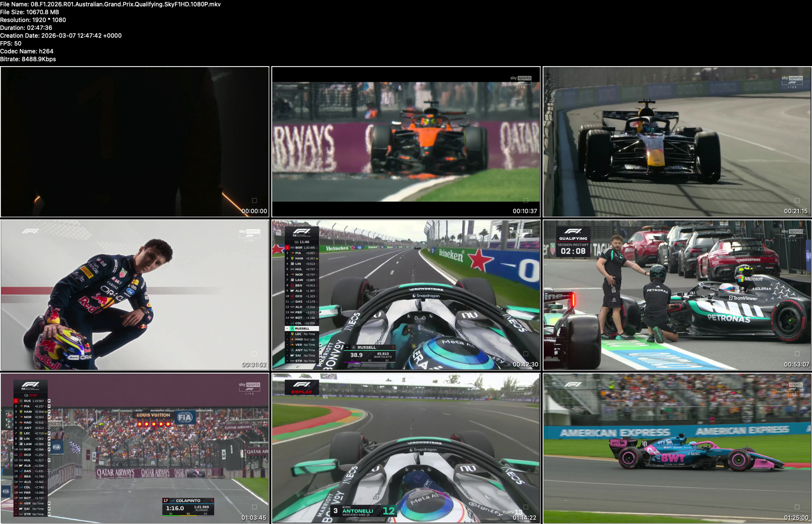Click the F1 logo on the Alpine car thumbnail
This screenshot has height=524, width=812.
(573, 384)
